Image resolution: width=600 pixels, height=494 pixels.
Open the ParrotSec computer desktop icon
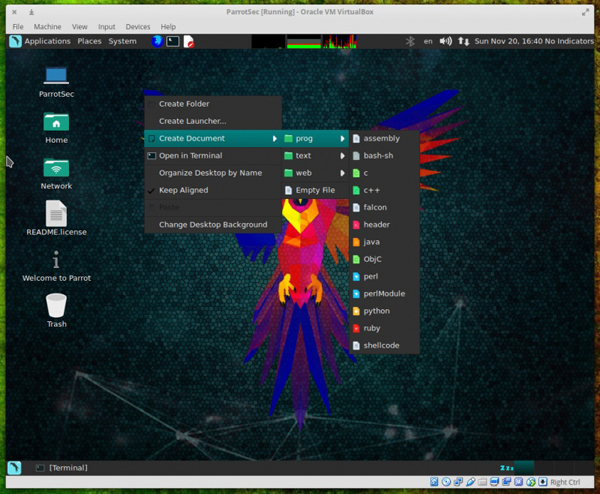tap(56, 82)
